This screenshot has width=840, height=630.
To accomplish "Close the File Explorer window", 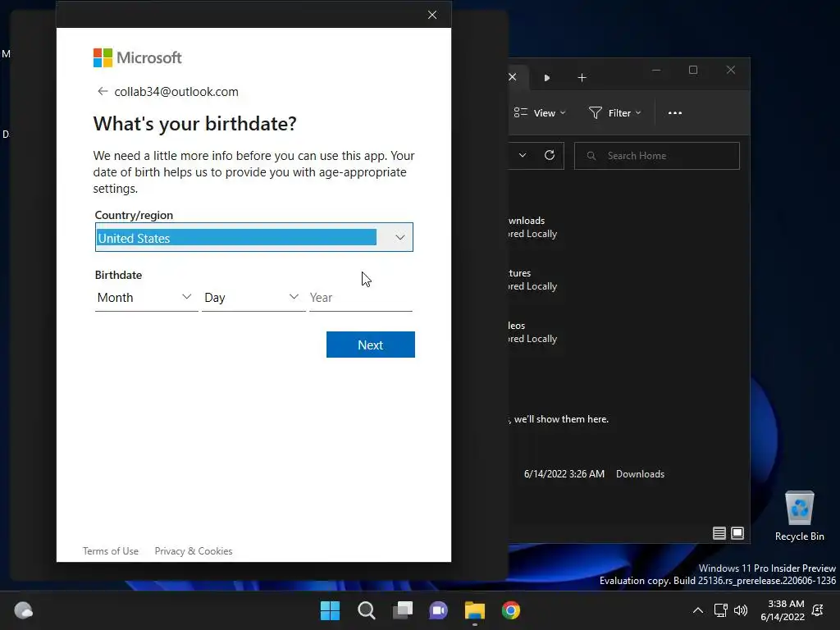I will click(x=731, y=71).
